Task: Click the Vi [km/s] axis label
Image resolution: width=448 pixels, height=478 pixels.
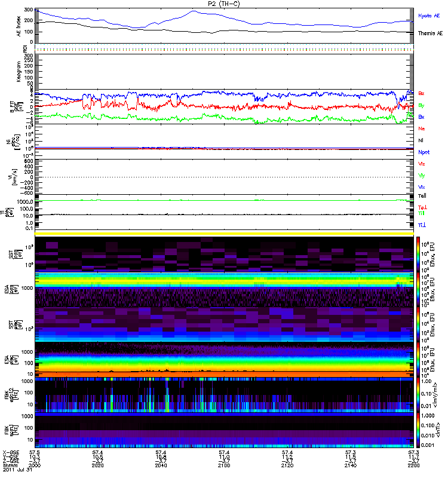Action: coord(14,177)
